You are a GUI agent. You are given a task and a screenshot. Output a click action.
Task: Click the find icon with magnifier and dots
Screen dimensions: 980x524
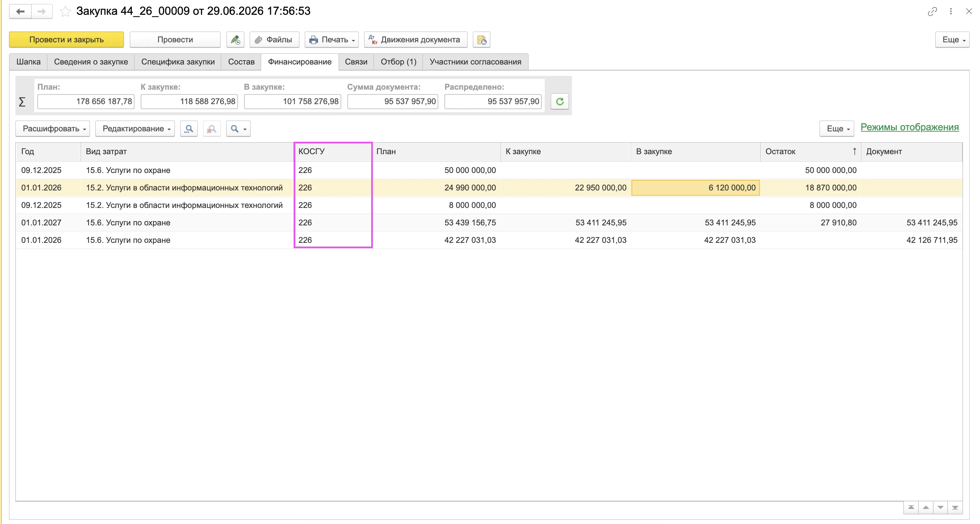pos(189,129)
